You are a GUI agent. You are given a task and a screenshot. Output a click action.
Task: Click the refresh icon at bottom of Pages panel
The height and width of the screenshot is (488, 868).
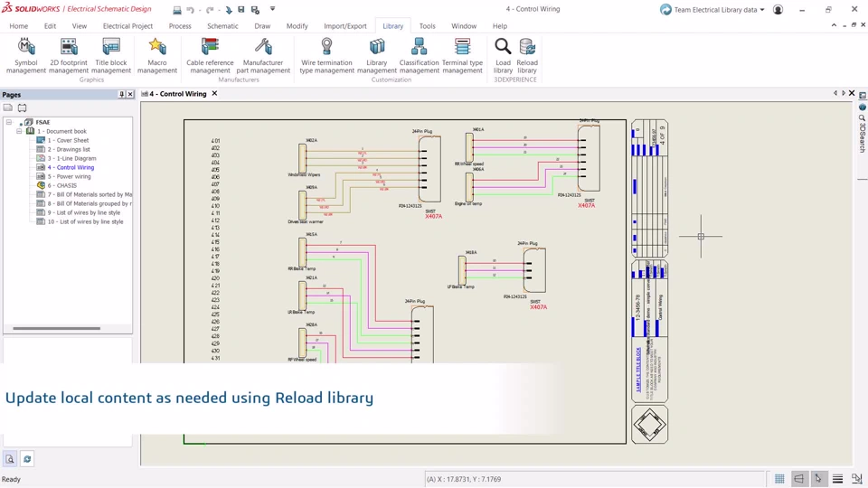(27, 459)
